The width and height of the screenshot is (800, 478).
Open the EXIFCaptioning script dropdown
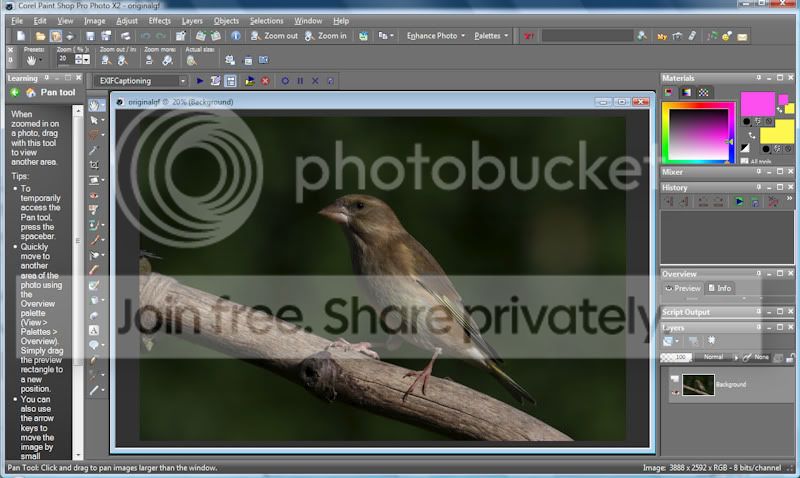point(183,80)
